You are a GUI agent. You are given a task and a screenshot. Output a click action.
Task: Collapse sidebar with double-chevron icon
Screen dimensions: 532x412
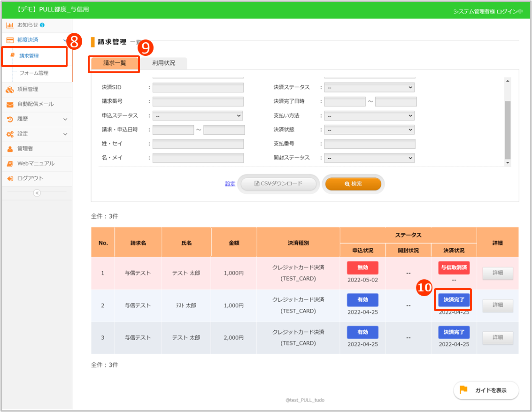click(x=37, y=193)
